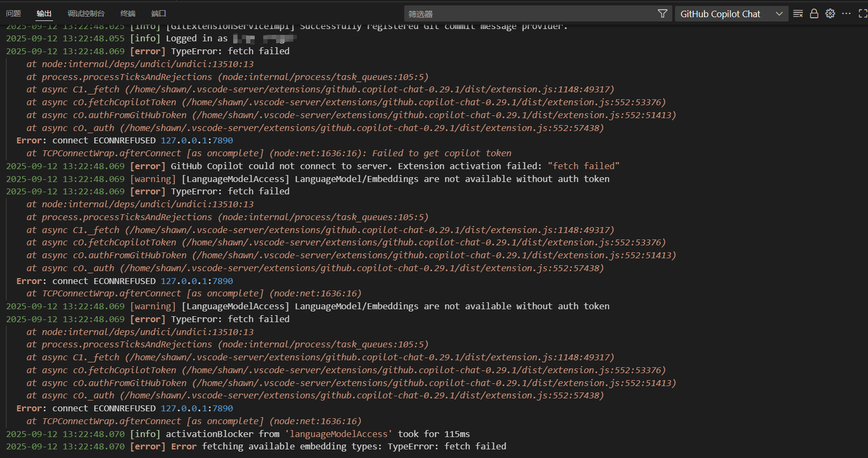The height and width of the screenshot is (458, 868).
Task: Click the filter funnel icon
Action: click(x=662, y=13)
